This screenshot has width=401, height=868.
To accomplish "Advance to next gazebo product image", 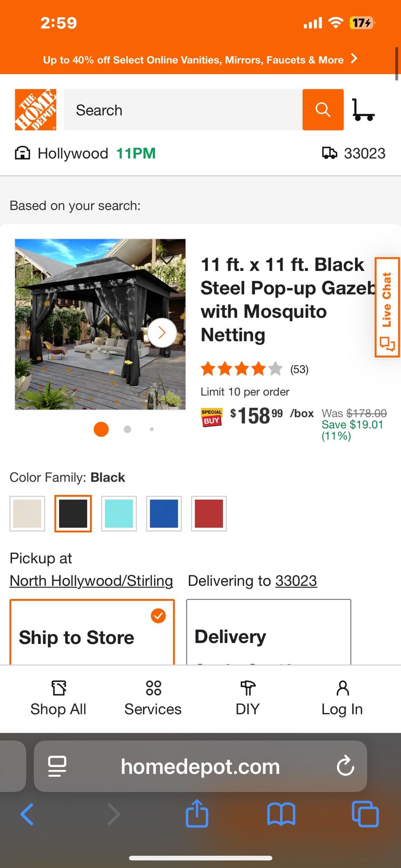I will pyautogui.click(x=162, y=333).
